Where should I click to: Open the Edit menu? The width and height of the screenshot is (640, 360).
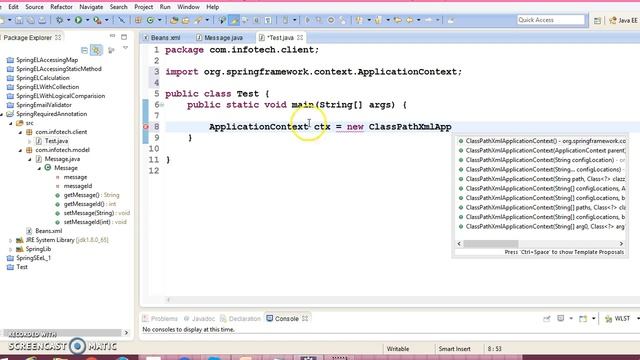[x=13, y=7]
